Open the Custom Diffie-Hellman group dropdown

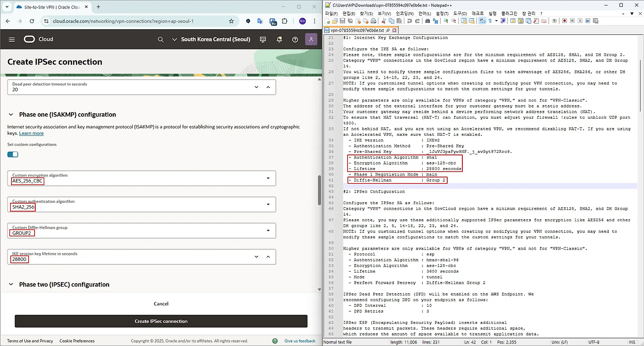click(x=268, y=230)
